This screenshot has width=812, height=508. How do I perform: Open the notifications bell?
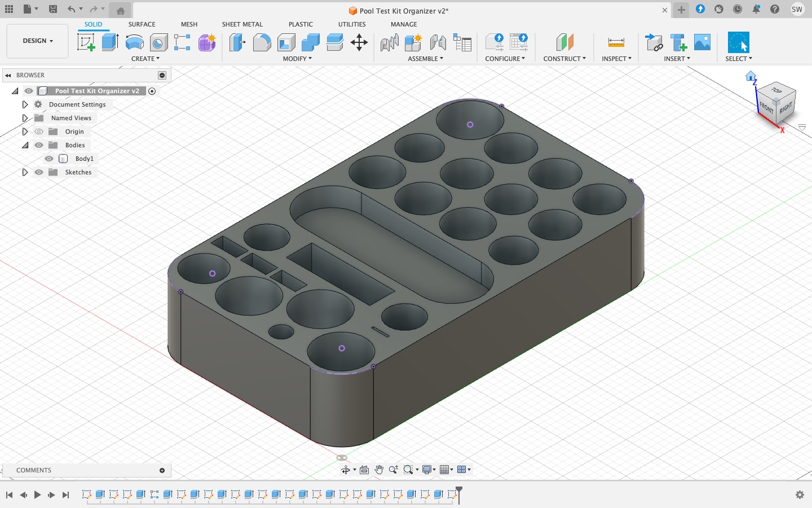pos(756,9)
